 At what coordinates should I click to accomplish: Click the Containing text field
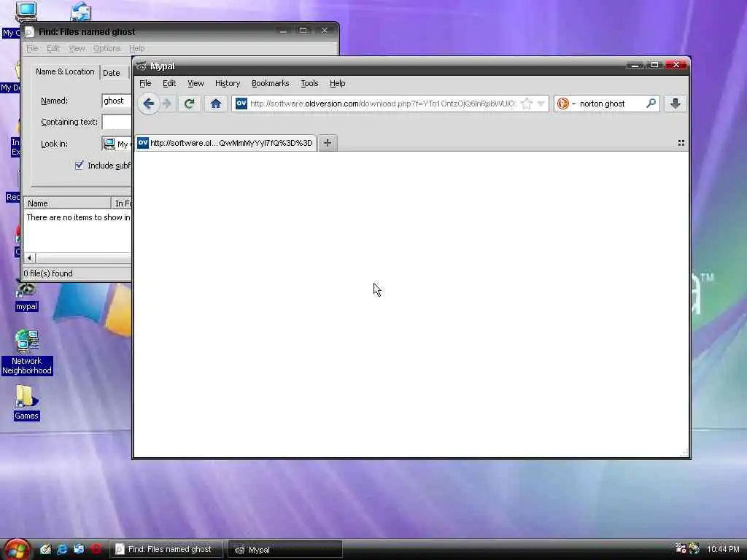117,122
